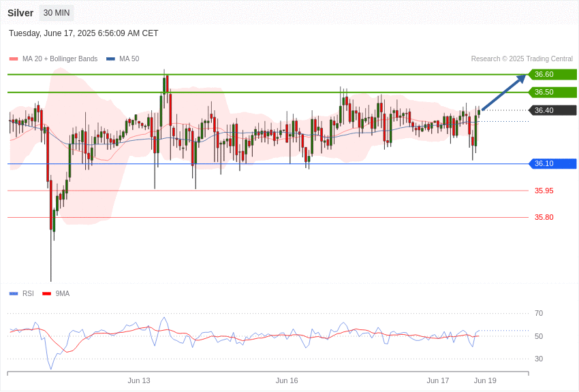This screenshot has height=392, width=579.
Task: Click the Jun 17 date axis label
Action: tap(437, 380)
